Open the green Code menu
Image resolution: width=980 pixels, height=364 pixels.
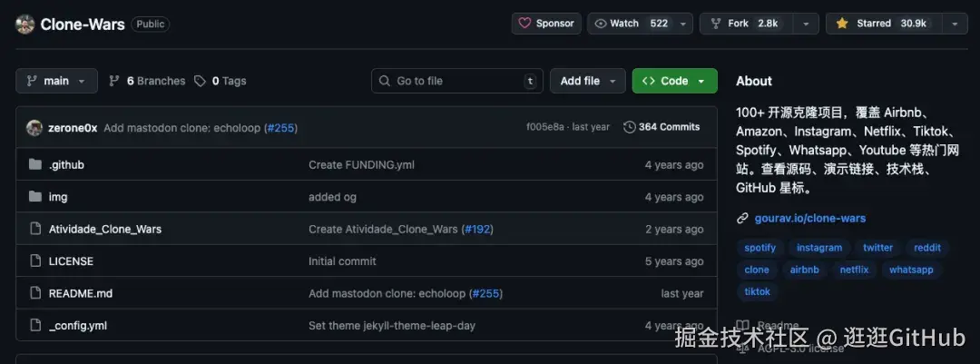[674, 81]
